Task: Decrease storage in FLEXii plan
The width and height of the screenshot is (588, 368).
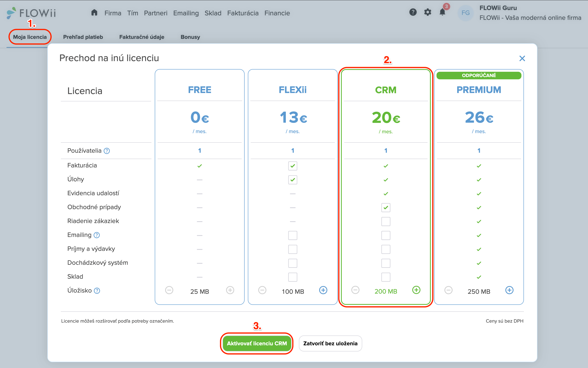Action: pos(262,290)
